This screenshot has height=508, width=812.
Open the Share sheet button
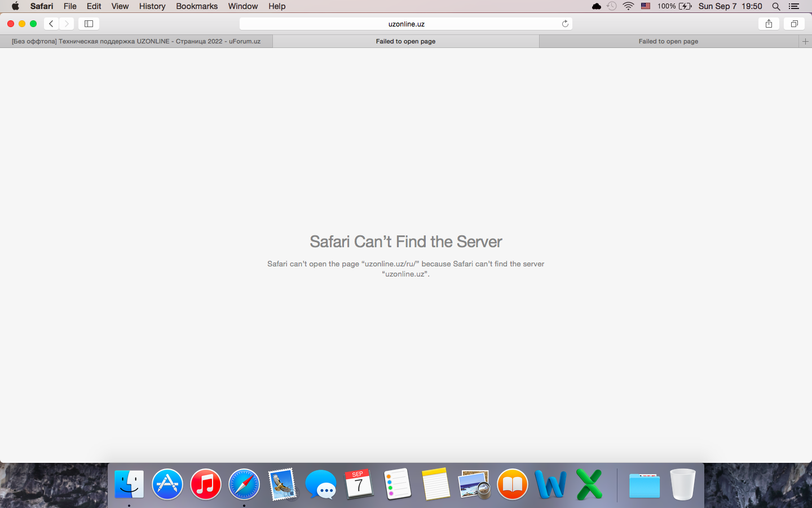[x=769, y=24]
